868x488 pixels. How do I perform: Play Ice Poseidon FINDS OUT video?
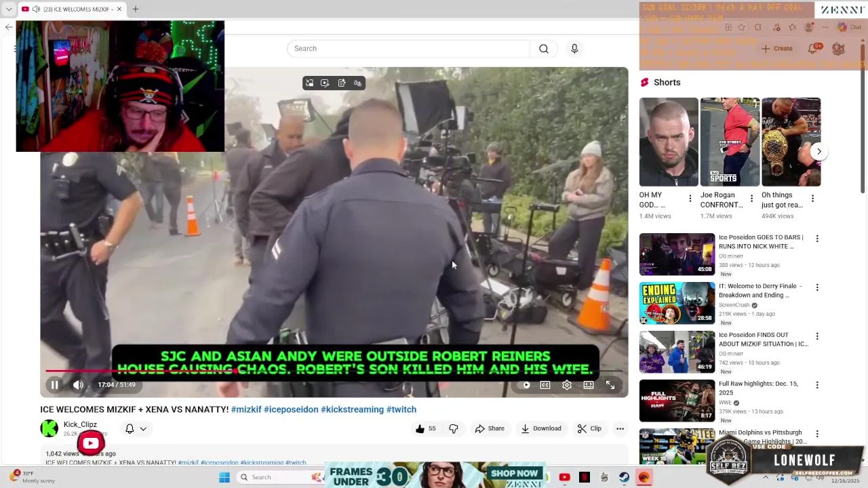tap(677, 352)
